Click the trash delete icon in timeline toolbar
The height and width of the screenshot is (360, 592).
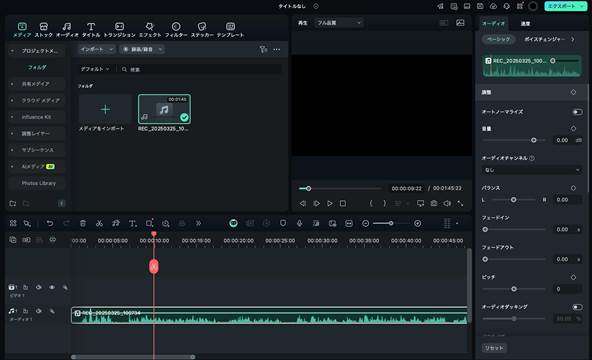point(83,223)
